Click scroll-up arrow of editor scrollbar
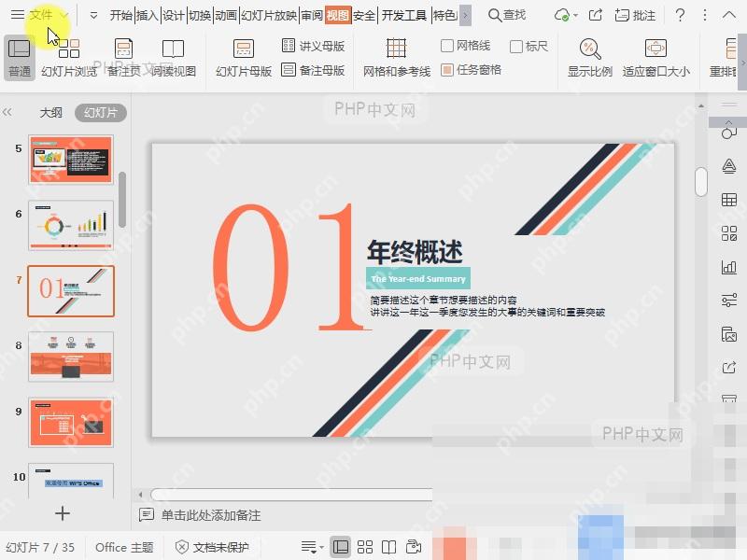This screenshot has width=747, height=560. click(701, 105)
